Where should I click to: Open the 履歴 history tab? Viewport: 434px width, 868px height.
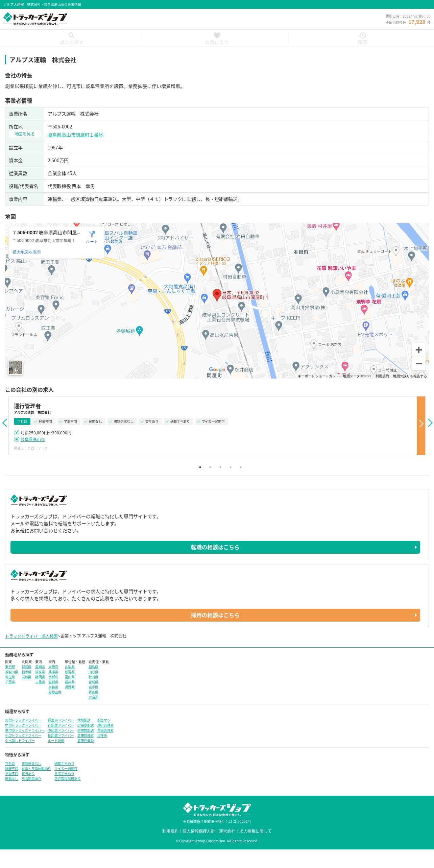click(x=362, y=39)
